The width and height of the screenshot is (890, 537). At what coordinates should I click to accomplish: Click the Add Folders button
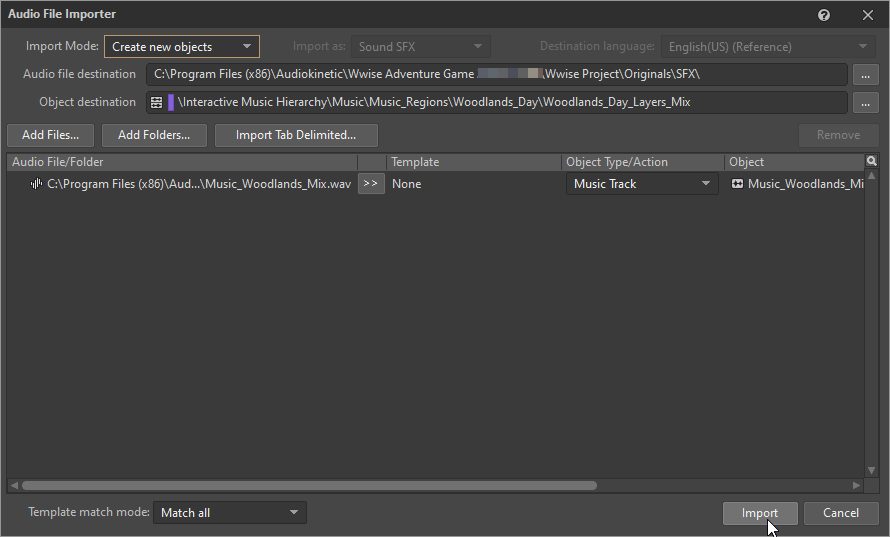pyautogui.click(x=154, y=135)
